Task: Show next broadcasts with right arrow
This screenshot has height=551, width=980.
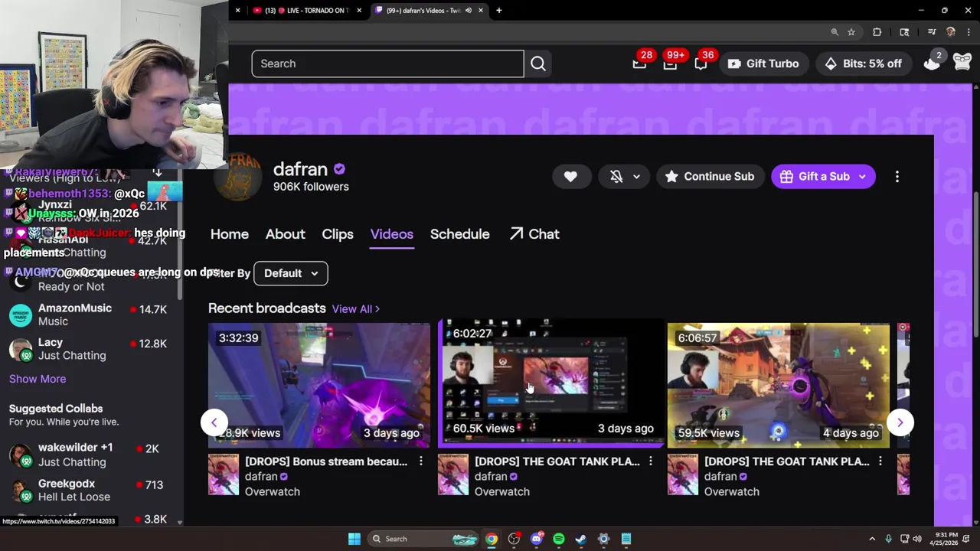Action: pos(900,422)
